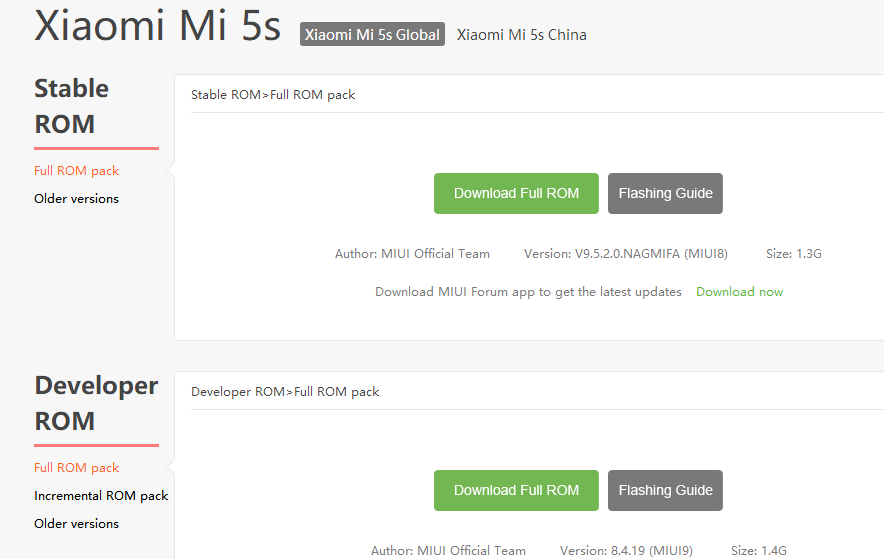Open Full ROM pack under Stable ROM
884x559 pixels.
(x=77, y=171)
